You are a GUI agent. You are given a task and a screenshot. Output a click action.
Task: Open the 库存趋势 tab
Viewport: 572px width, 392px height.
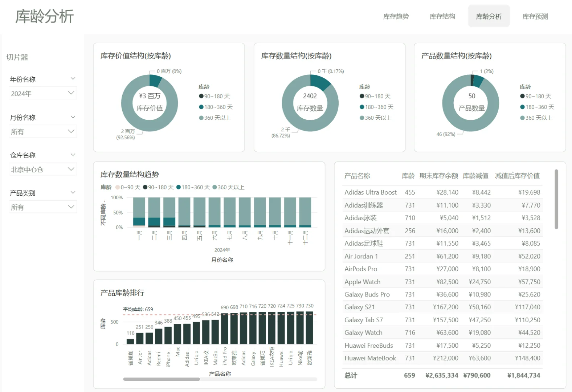click(396, 16)
